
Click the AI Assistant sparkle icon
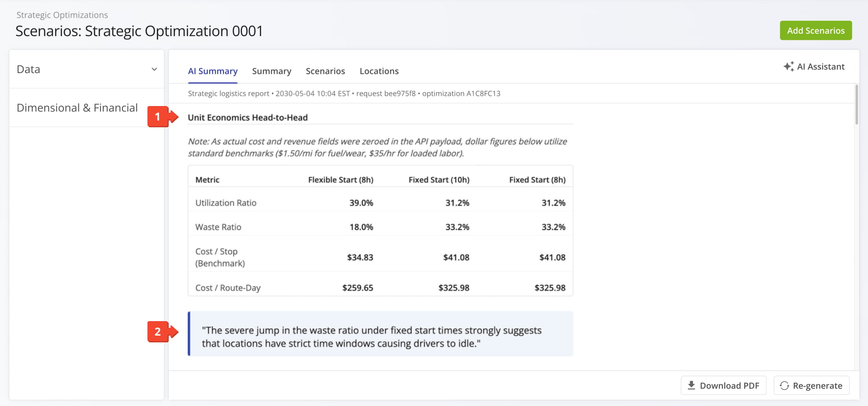point(789,66)
